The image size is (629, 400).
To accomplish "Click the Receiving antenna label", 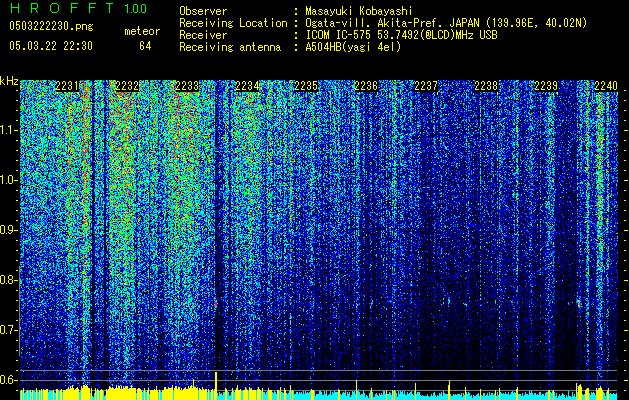I will [230, 47].
